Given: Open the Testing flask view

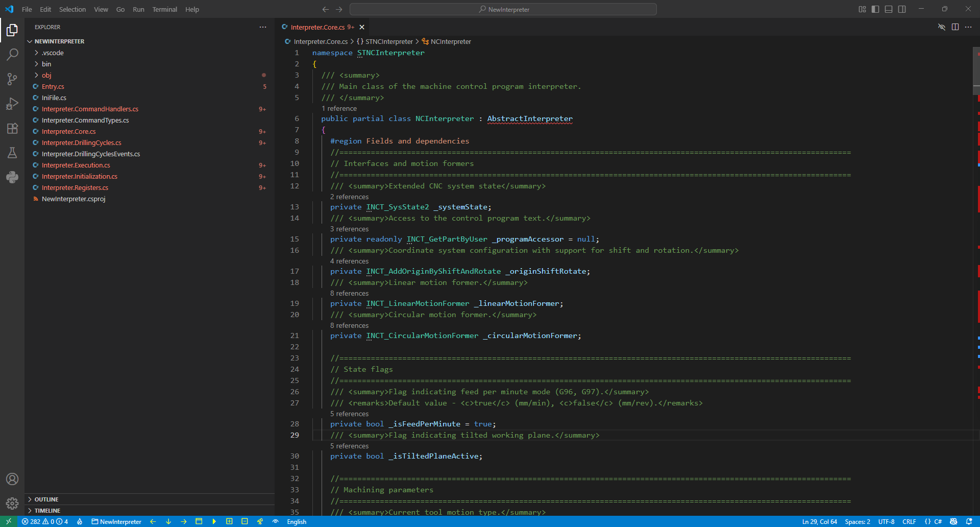Looking at the screenshot, I should pos(12,153).
